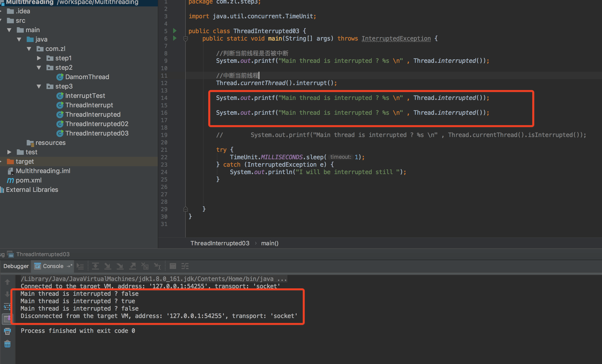
Task: Click main() in the editor breadcrumb
Action: coord(270,243)
